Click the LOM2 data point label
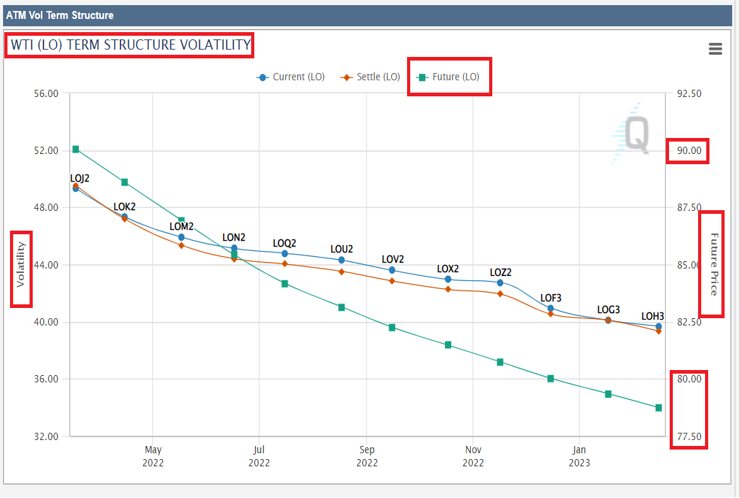 coord(181,226)
